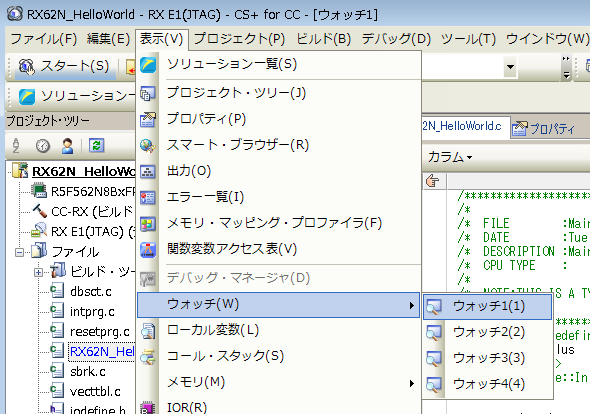
Task: Select ローカル変数(L) menu entry
Action: [278, 330]
